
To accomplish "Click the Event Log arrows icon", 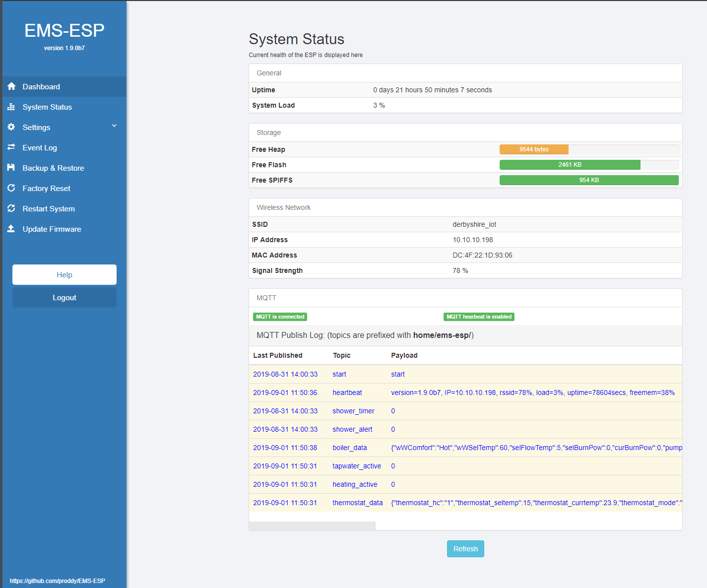I will click(x=11, y=147).
